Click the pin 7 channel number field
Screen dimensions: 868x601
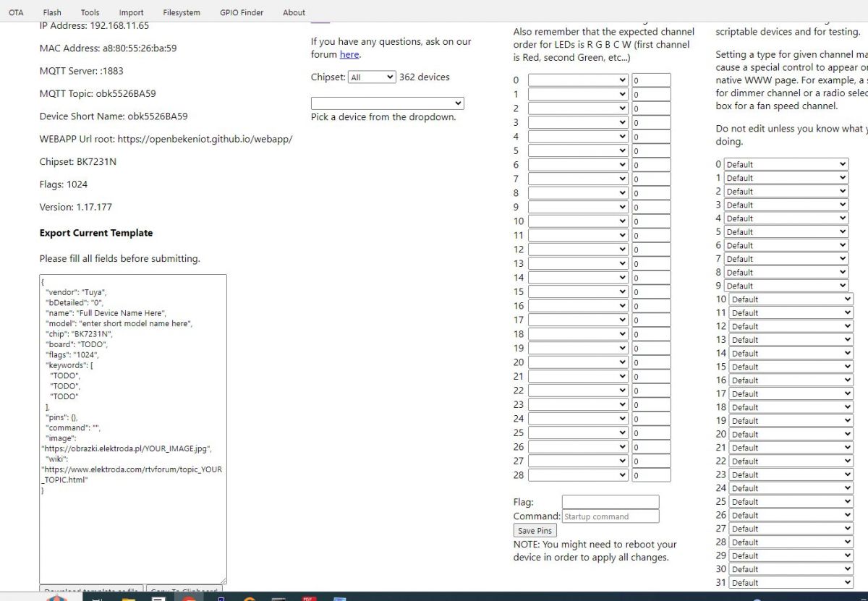pos(651,179)
